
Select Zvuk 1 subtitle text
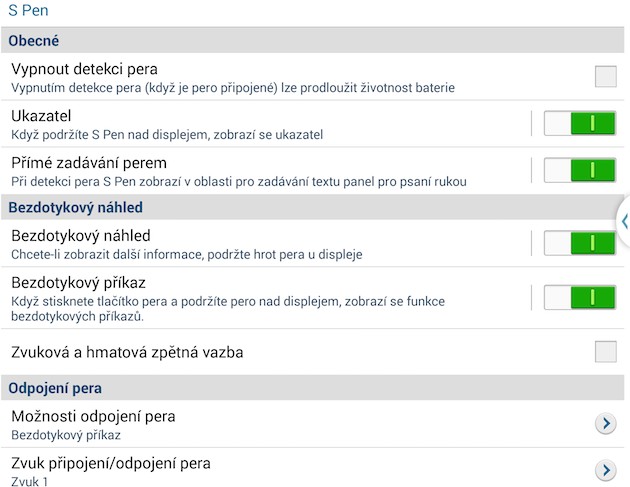pyautogui.click(x=29, y=481)
